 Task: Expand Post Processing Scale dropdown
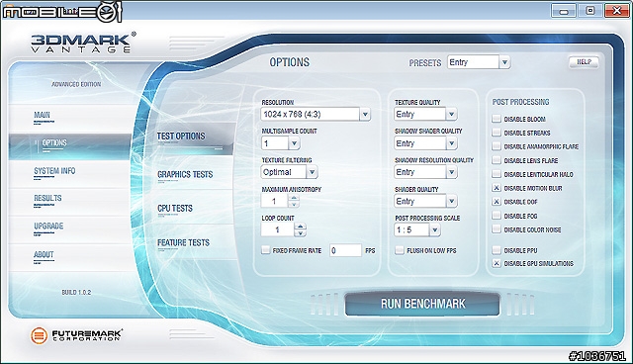[x=434, y=230]
